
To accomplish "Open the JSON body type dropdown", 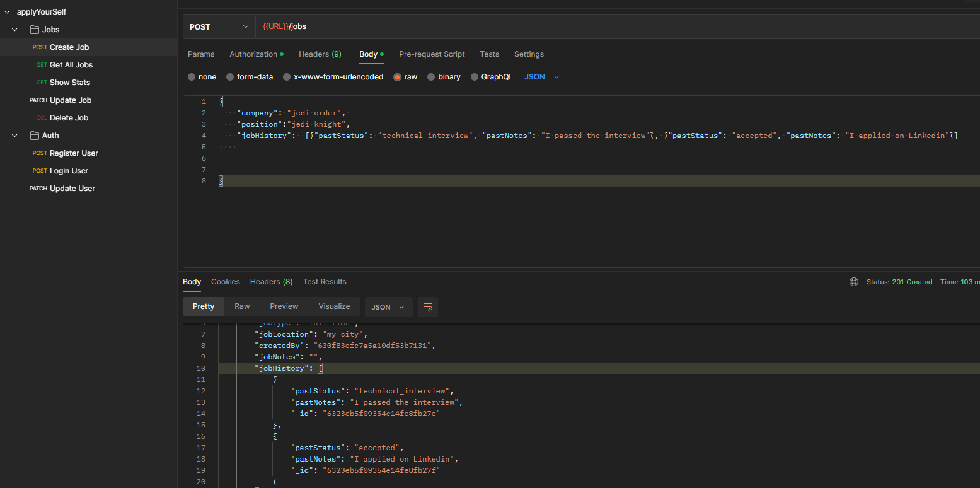I will (542, 77).
